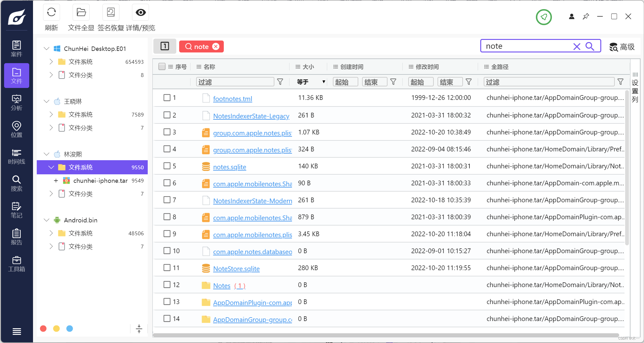The height and width of the screenshot is (343, 644).
Task: Open 高级 advanced search
Action: (622, 47)
